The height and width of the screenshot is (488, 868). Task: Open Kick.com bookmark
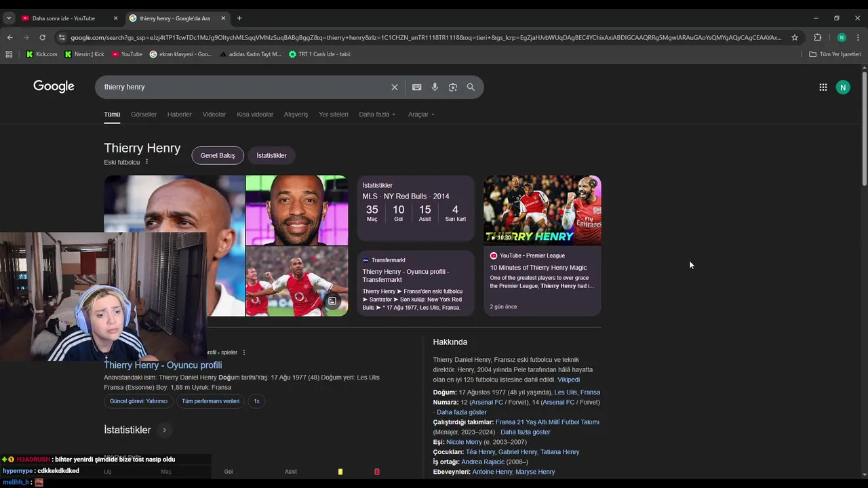(x=41, y=54)
